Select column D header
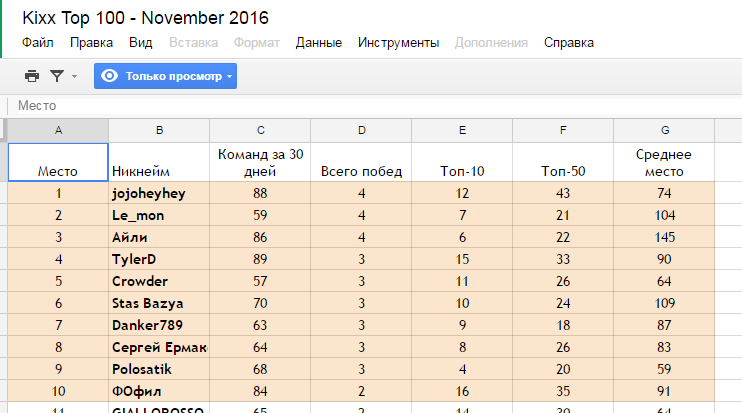 click(361, 130)
